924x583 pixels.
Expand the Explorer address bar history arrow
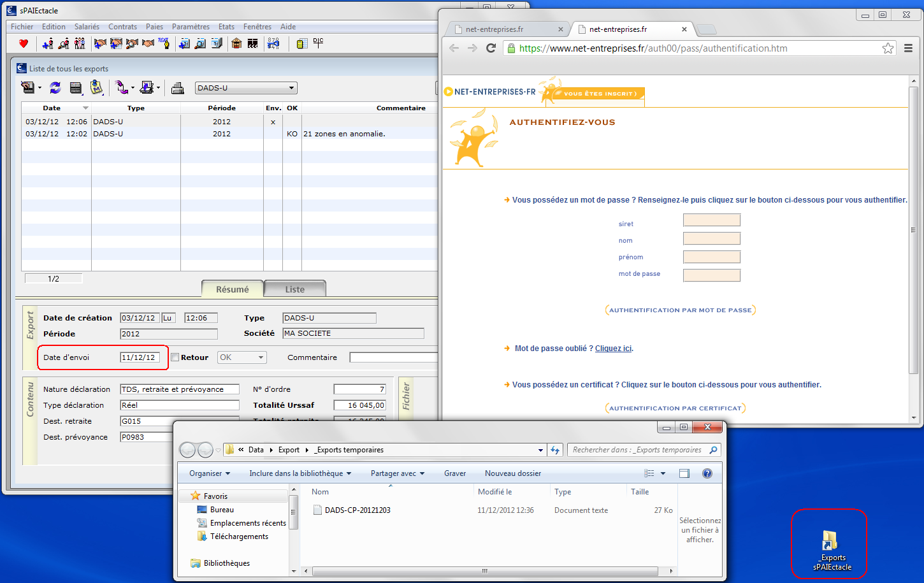pos(540,450)
